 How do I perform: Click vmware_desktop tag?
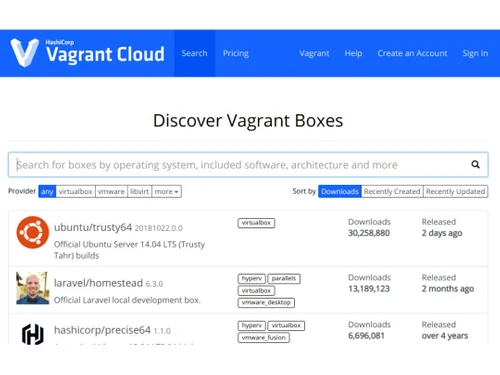click(x=266, y=303)
